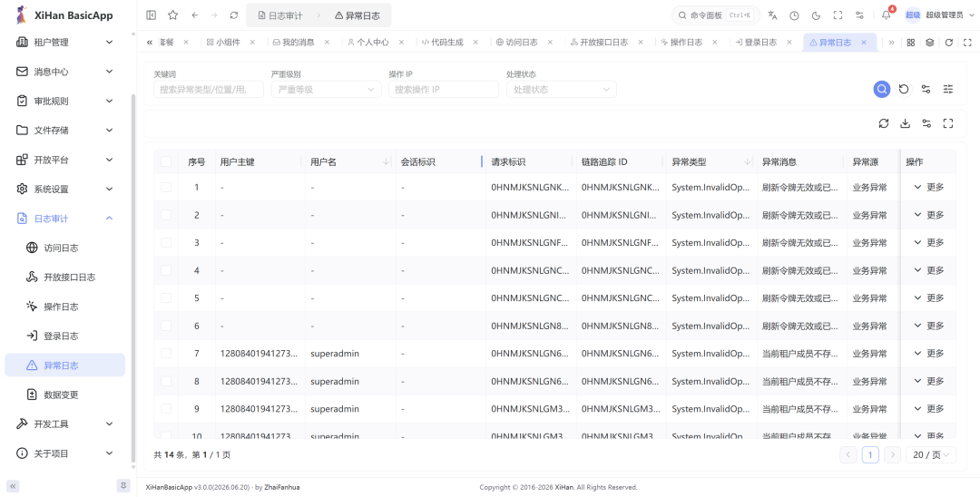Open table column settings icon
The width and height of the screenshot is (980, 497).
point(926,123)
